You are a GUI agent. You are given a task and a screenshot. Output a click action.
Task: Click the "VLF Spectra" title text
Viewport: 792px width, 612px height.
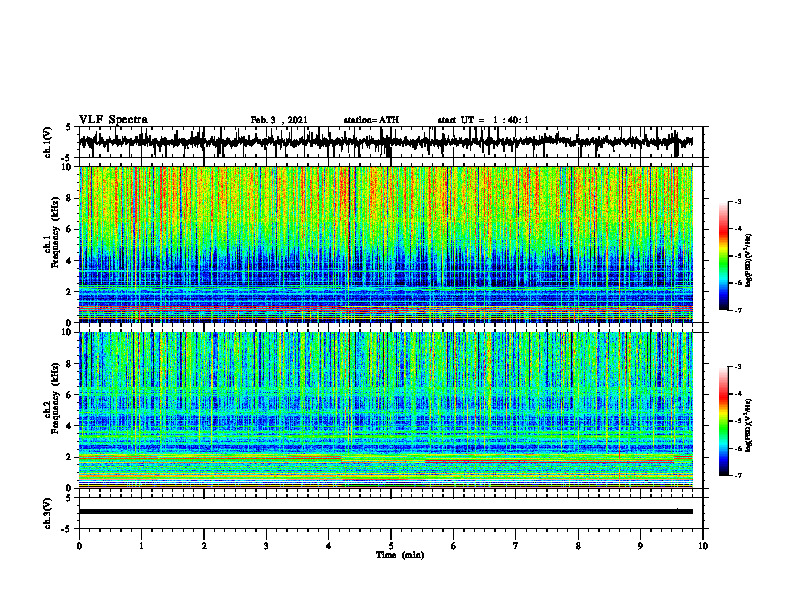point(113,120)
